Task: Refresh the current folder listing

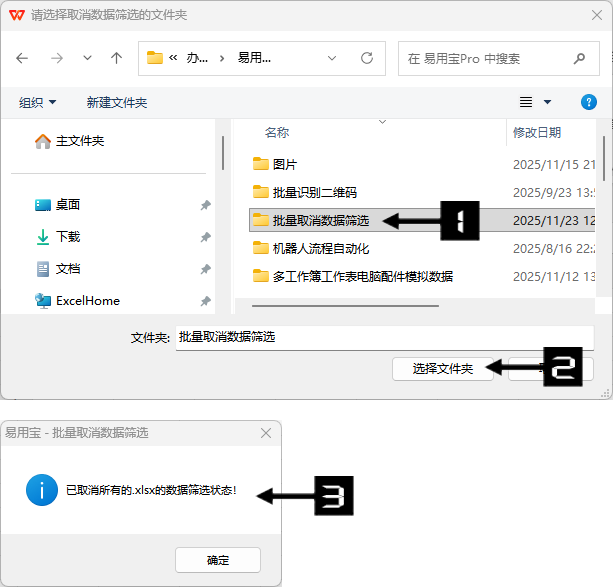Action: pos(367,58)
